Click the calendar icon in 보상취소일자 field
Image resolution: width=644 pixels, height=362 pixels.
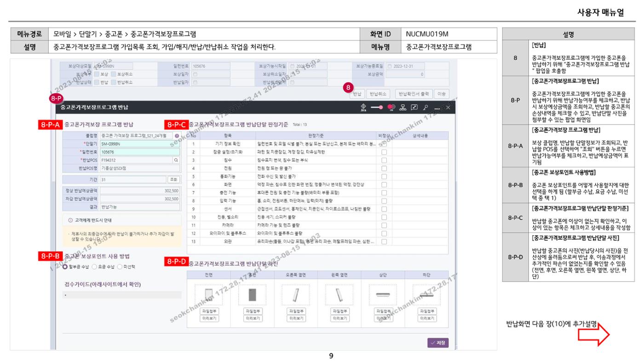[x=292, y=74]
